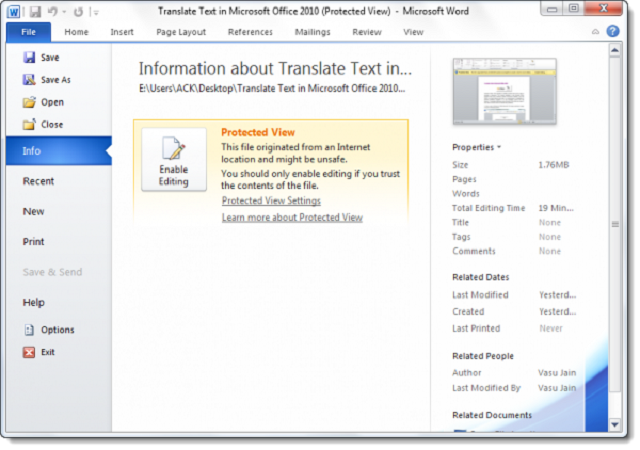640x450 pixels.
Task: Select the Info menu item
Action: (59, 151)
